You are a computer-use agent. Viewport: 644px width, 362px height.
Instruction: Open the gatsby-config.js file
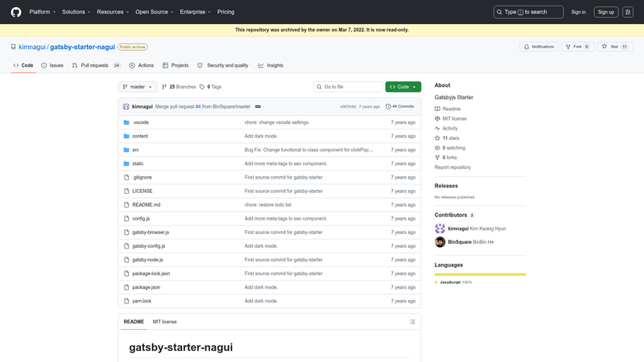[x=149, y=246]
